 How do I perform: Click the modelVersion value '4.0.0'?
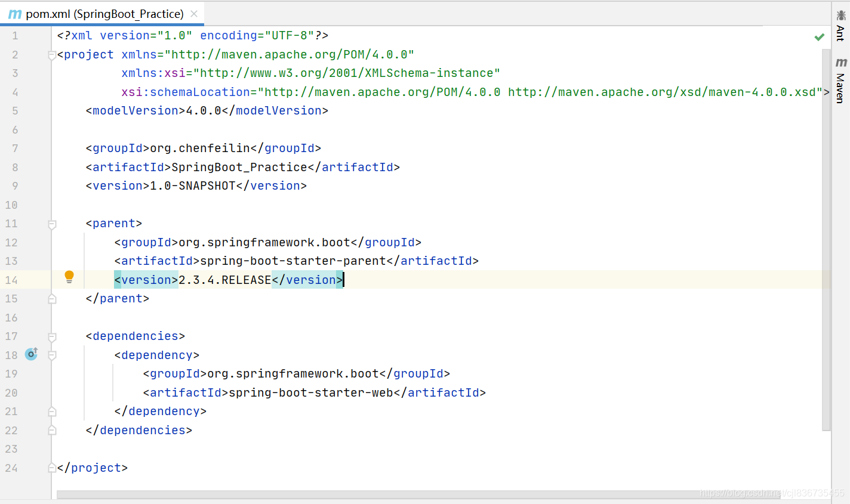tap(204, 110)
